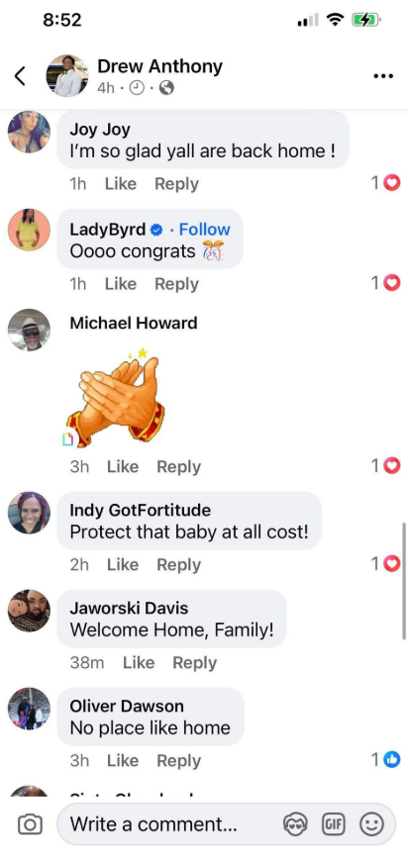This screenshot has width=407, height=868.
Task: Like Joy Joy's comment
Action: 121,184
